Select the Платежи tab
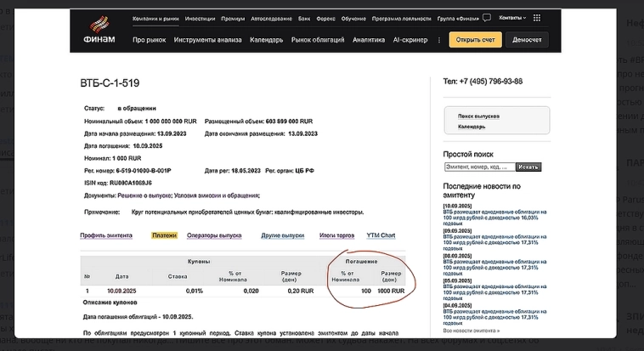 pos(164,235)
